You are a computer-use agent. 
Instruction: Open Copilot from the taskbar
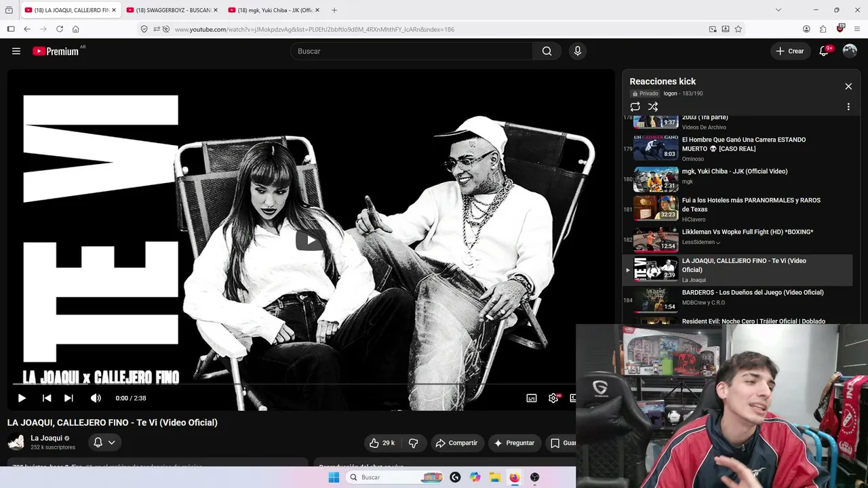tap(475, 477)
